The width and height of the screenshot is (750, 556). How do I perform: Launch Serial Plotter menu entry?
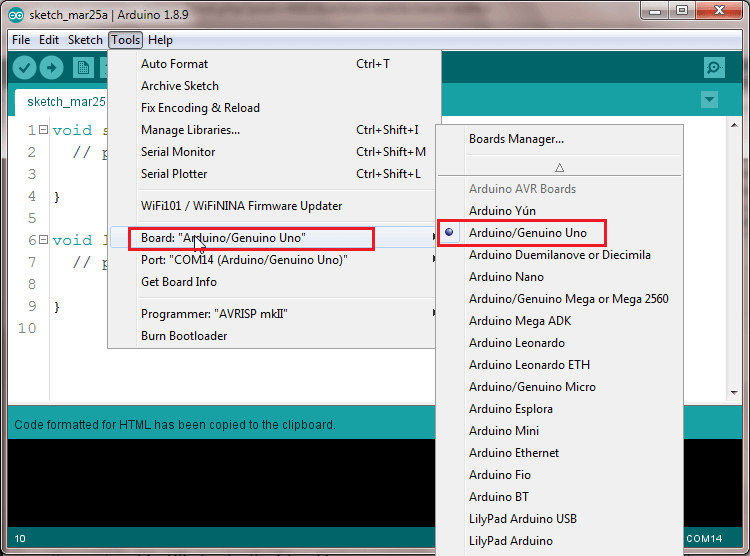tap(274, 174)
